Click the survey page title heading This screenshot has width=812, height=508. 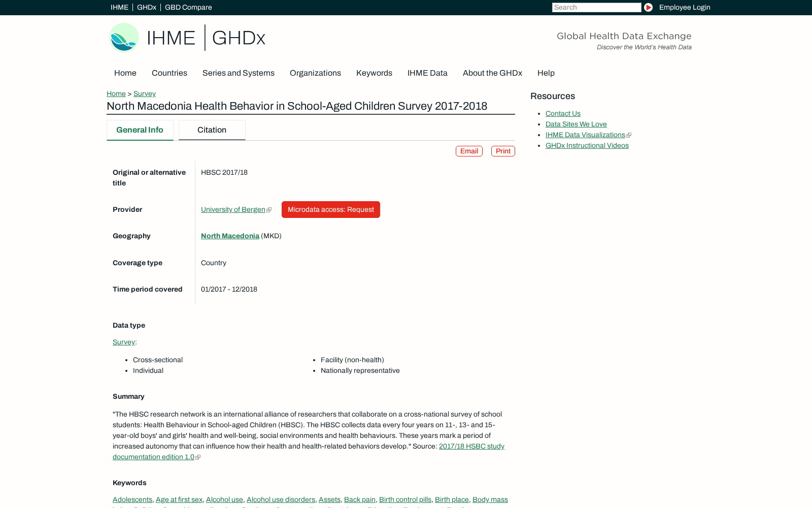(297, 106)
